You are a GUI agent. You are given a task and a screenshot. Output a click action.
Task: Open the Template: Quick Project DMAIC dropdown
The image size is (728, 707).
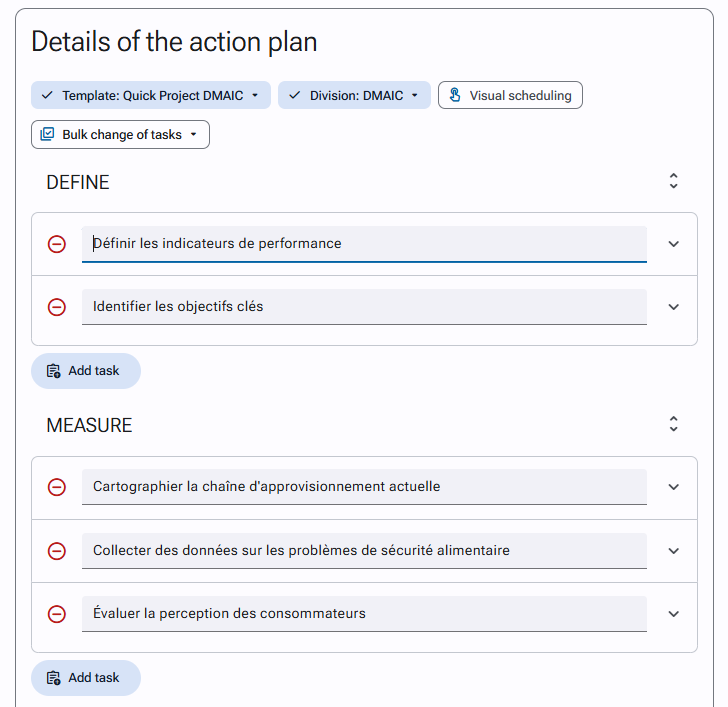point(151,95)
